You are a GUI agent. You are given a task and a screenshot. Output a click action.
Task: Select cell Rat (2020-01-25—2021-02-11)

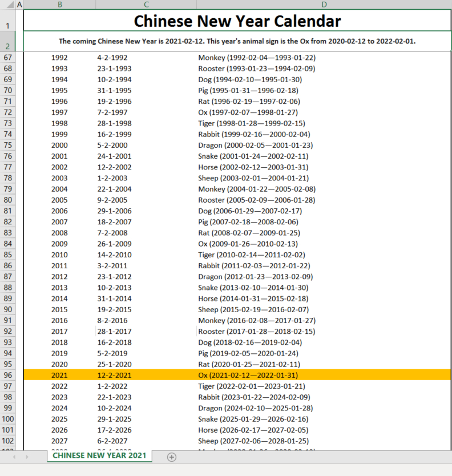324,364
